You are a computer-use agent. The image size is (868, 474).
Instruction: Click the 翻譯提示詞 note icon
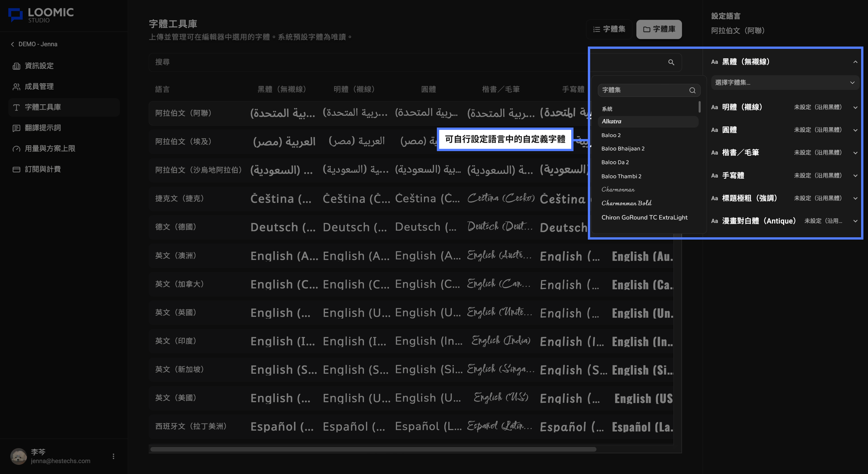[x=16, y=128]
